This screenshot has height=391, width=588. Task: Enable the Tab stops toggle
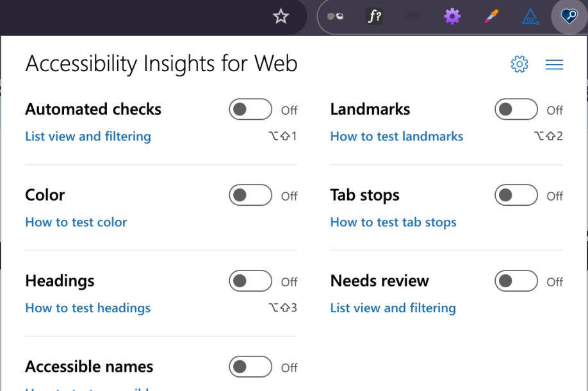516,195
